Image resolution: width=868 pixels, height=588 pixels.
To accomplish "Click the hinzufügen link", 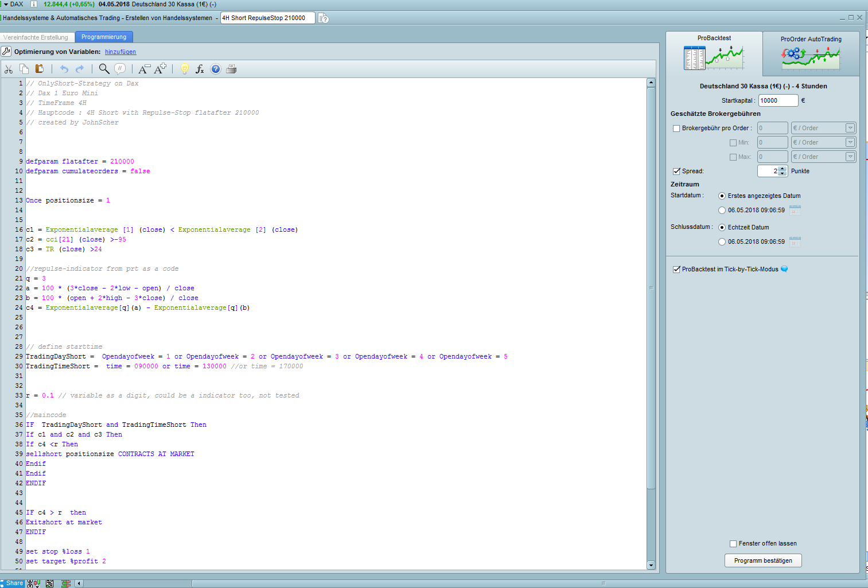I will 120,52.
